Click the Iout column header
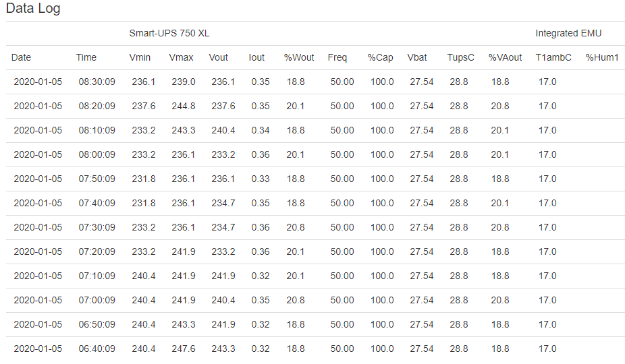The height and width of the screenshot is (364, 625). 256,57
